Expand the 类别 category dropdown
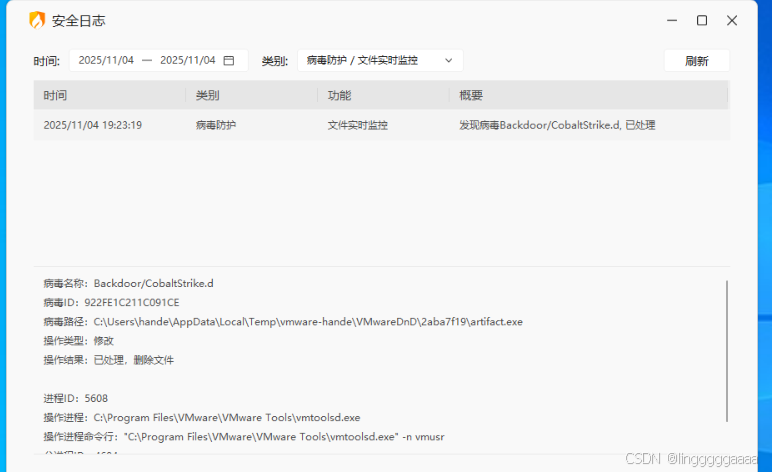This screenshot has width=772, height=472. pyautogui.click(x=380, y=61)
